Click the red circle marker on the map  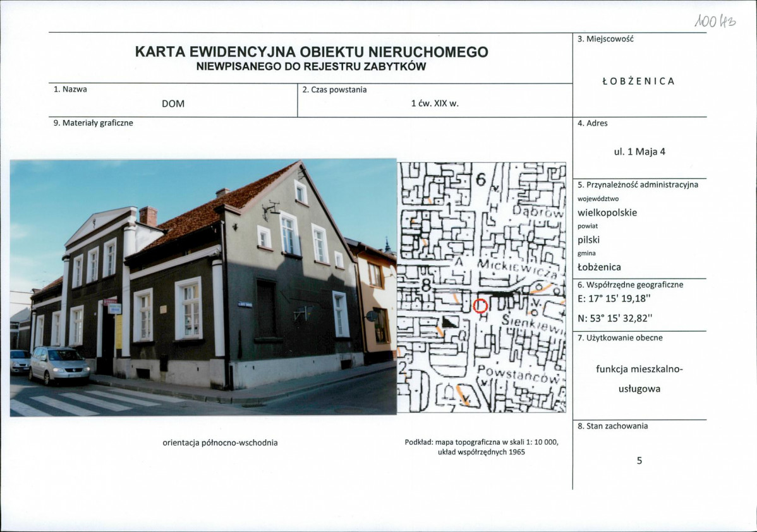click(480, 306)
